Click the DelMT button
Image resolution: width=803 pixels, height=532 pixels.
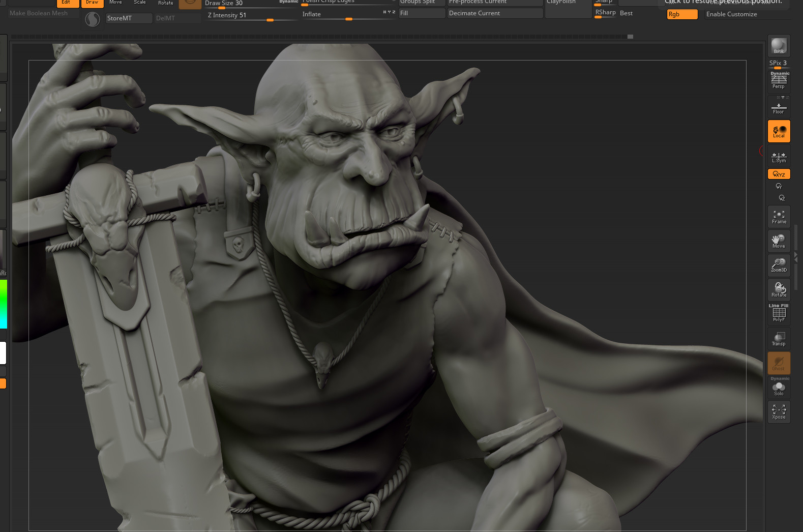pyautogui.click(x=177, y=18)
